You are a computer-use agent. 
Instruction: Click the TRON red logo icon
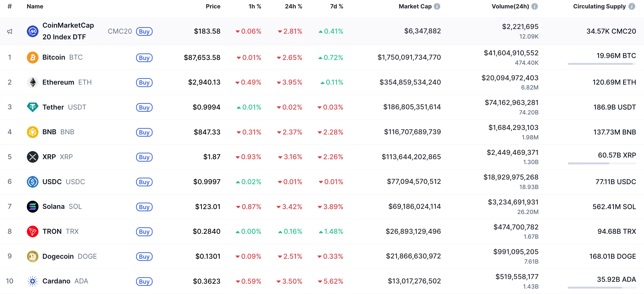pos(33,231)
